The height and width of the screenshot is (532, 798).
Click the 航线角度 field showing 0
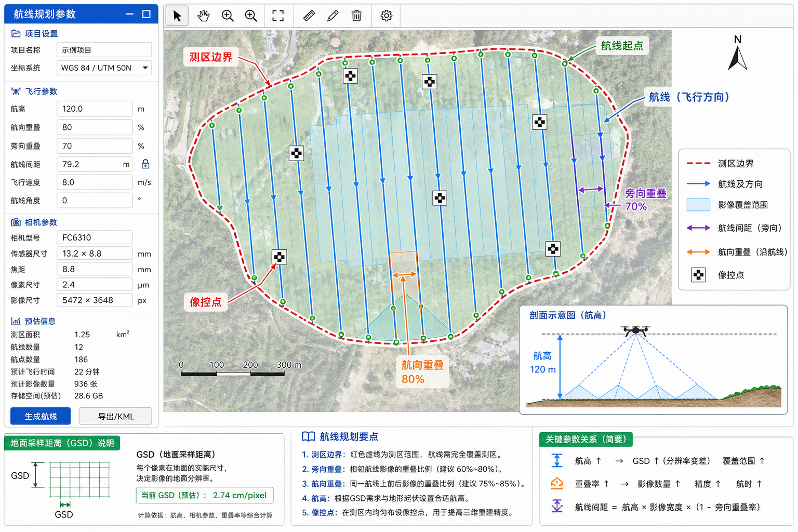[95, 201]
